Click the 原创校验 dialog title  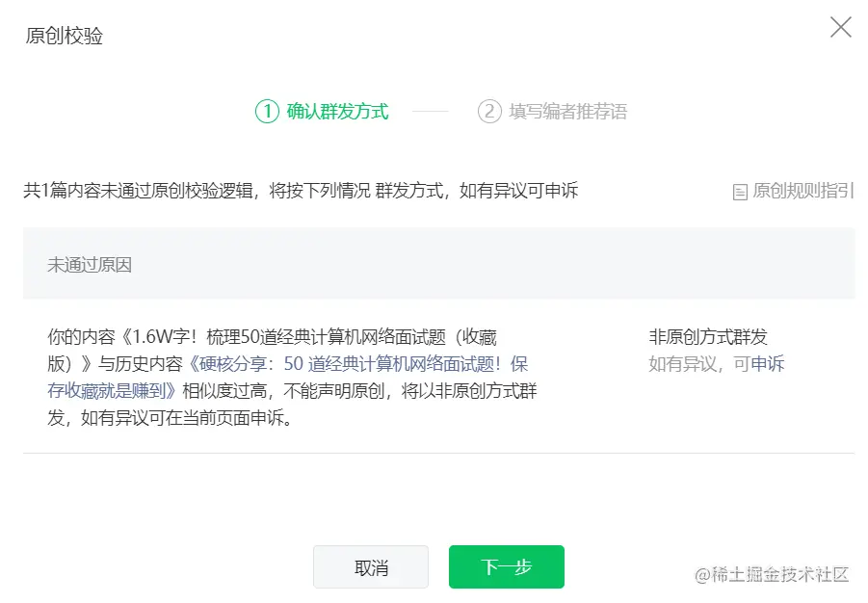(x=65, y=36)
